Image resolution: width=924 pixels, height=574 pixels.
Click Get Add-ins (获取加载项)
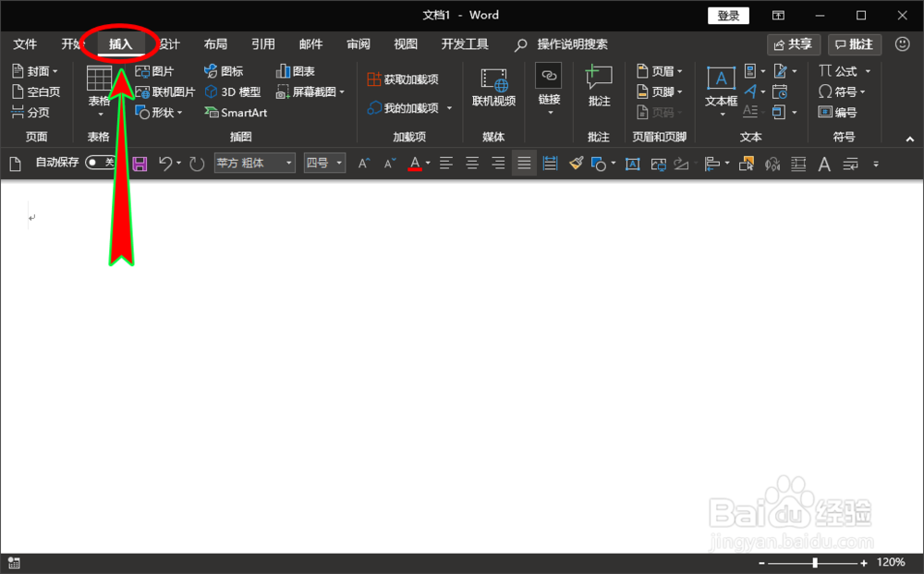click(403, 79)
